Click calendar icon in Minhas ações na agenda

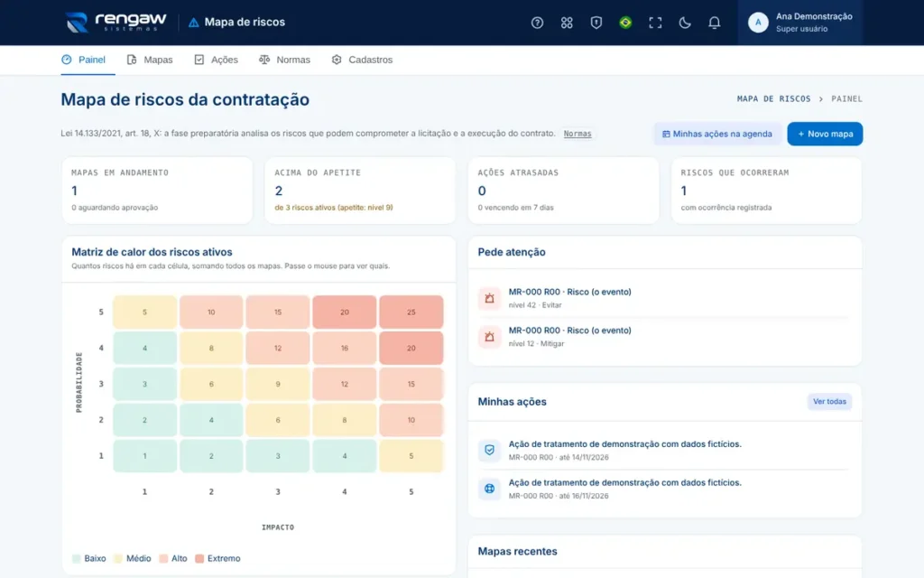click(666, 134)
